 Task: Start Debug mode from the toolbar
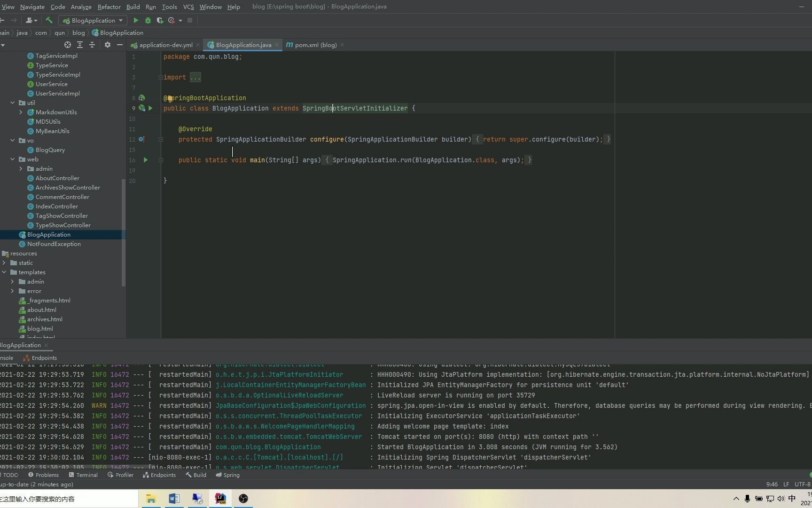[148, 20]
